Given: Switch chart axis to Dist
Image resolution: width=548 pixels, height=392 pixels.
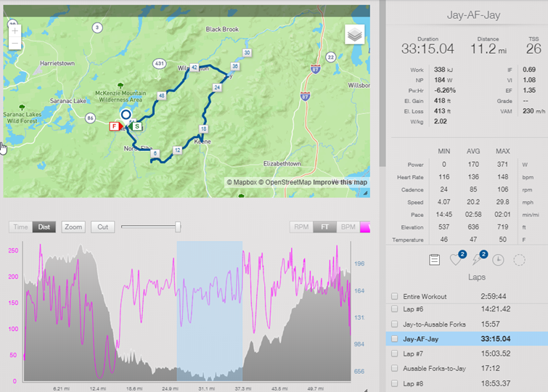Looking at the screenshot, I should pos(44,227).
